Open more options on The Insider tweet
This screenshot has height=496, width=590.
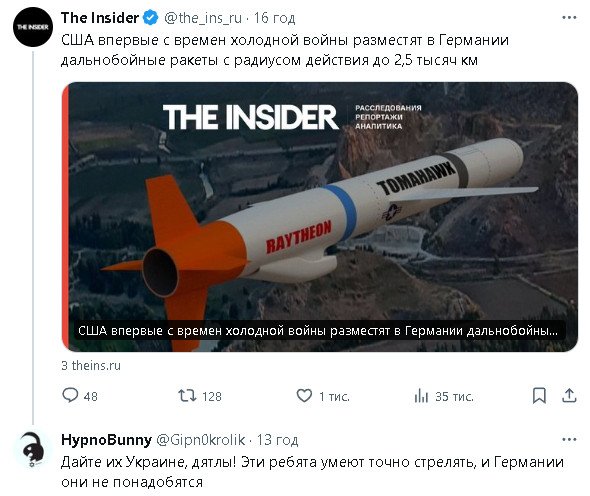(x=569, y=17)
